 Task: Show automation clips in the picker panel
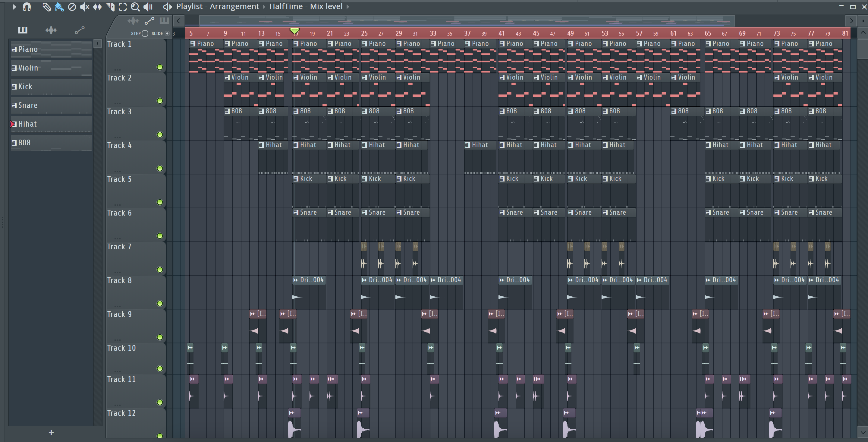click(80, 30)
